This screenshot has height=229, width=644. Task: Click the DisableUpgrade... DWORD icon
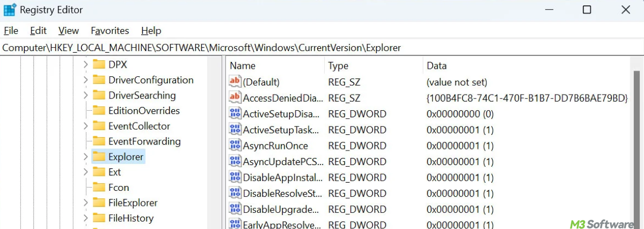click(235, 209)
